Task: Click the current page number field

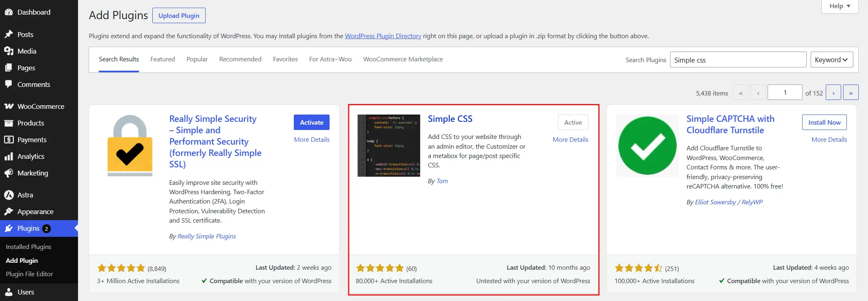Action: 785,92
